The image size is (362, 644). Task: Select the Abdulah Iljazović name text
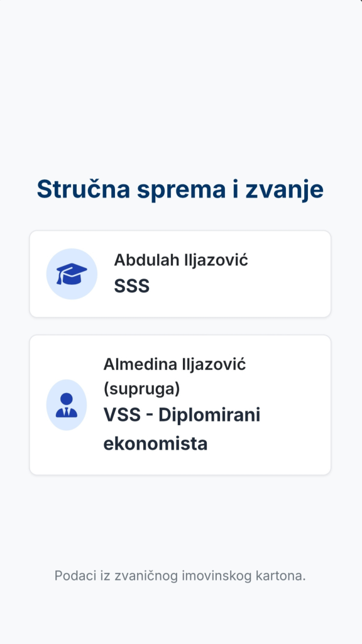[181, 260]
